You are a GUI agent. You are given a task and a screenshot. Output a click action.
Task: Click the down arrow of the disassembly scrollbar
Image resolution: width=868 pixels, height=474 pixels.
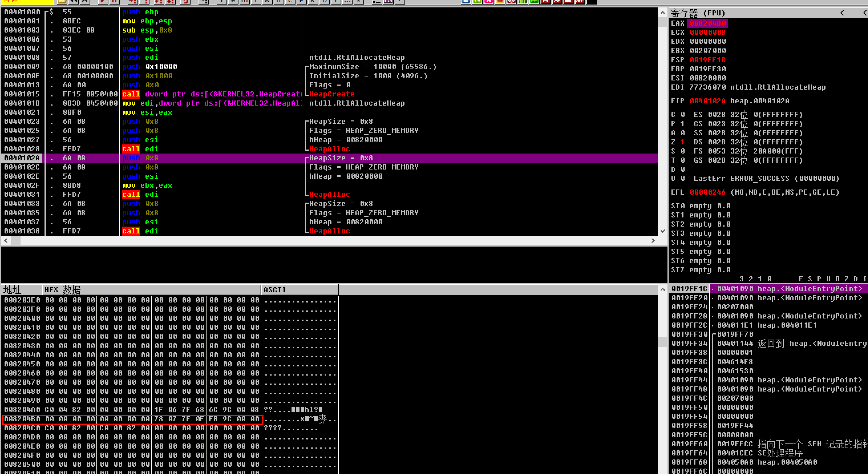pos(662,231)
